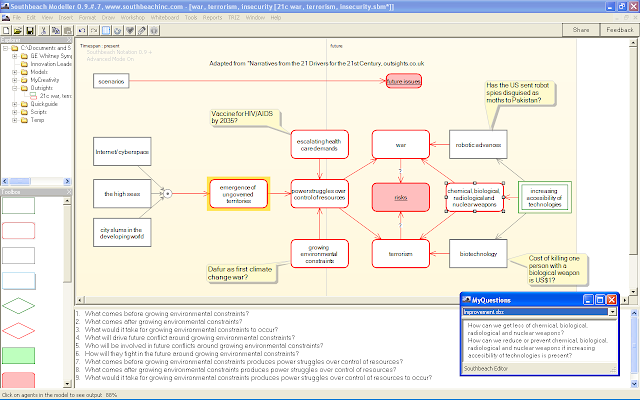Expand the Scripts folder node

(15, 112)
